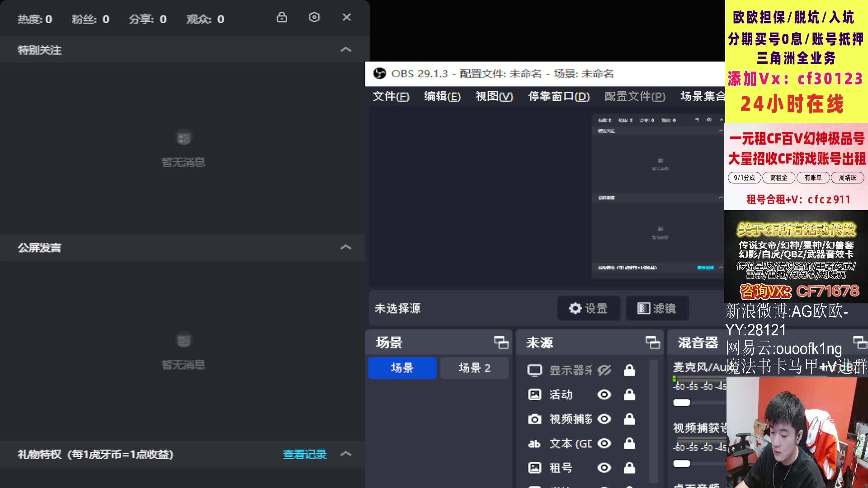Unlock the 租号 source via its lock icon
The width and height of the screenshot is (868, 488).
pyautogui.click(x=629, y=468)
